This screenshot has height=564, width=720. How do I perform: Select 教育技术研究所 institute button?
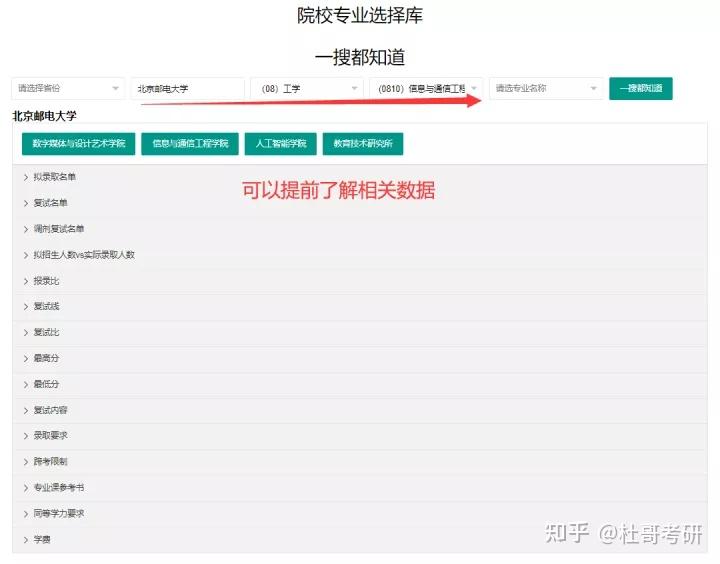pyautogui.click(x=363, y=144)
